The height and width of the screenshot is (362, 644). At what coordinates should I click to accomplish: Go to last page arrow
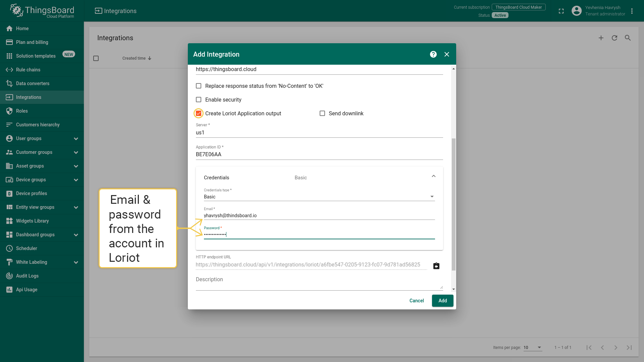[629, 348]
